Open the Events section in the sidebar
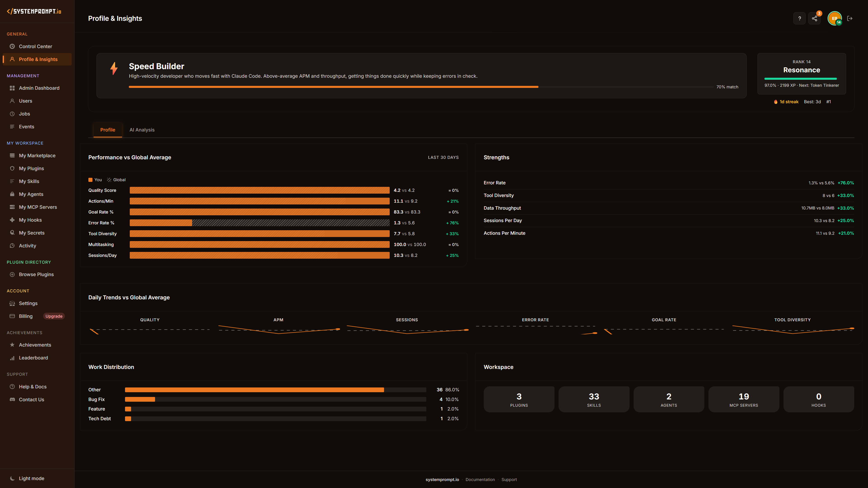The height and width of the screenshot is (488, 868). [26, 127]
